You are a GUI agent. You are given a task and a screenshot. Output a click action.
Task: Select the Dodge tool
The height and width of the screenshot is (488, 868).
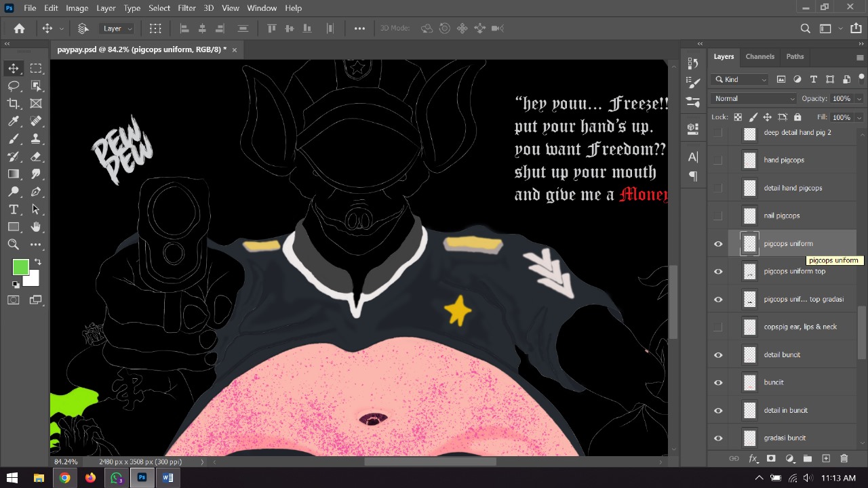click(14, 191)
